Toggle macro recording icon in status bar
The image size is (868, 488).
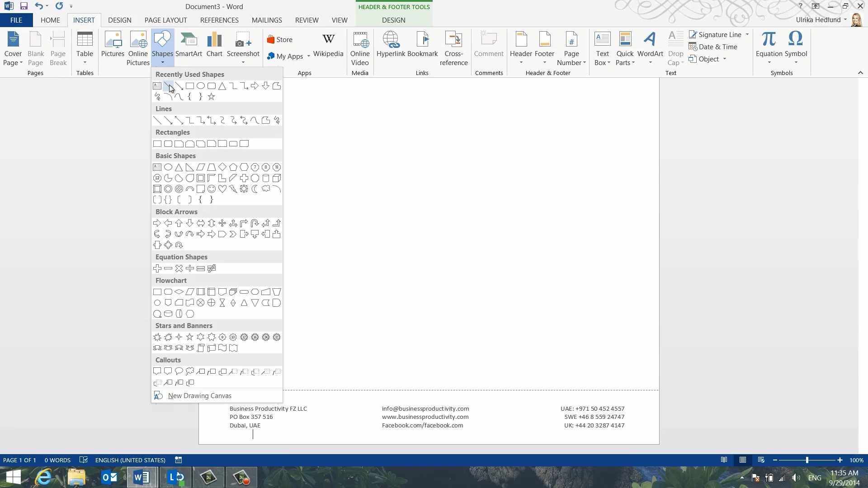pyautogui.click(x=179, y=460)
